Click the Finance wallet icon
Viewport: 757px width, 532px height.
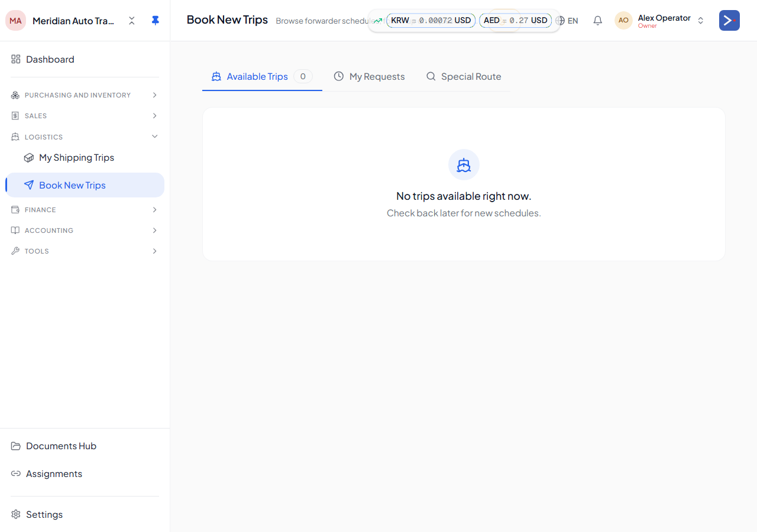15,210
